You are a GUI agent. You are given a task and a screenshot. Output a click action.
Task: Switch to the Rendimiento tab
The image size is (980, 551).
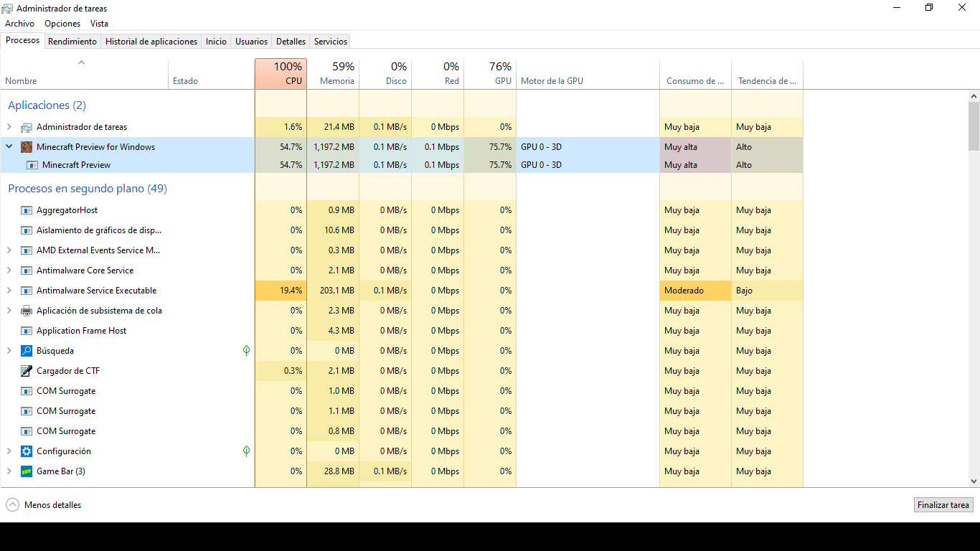point(72,42)
